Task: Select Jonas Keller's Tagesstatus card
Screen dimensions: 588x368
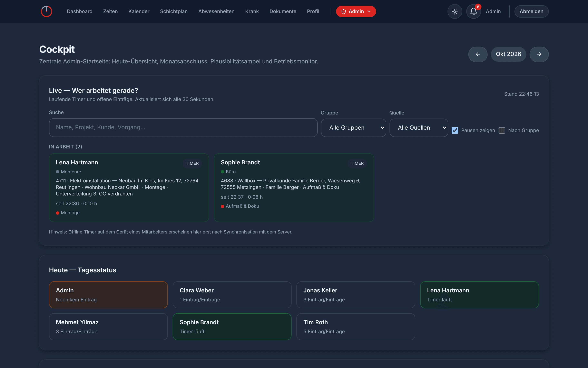Action: point(356,295)
